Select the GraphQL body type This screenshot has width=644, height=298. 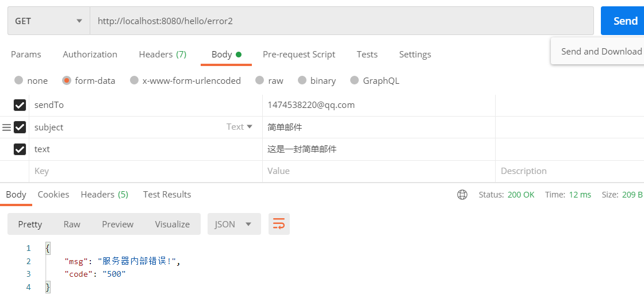click(375, 81)
